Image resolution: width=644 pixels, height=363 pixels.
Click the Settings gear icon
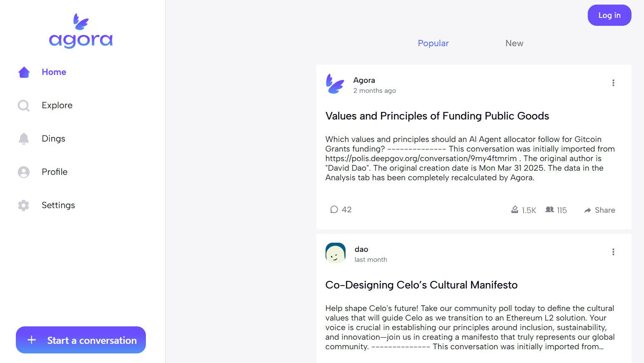(x=24, y=205)
